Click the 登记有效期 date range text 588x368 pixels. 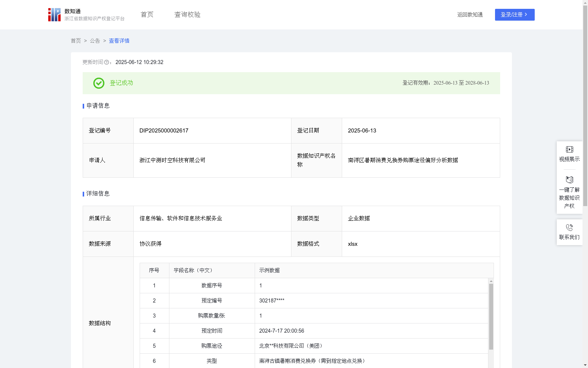pos(446,83)
